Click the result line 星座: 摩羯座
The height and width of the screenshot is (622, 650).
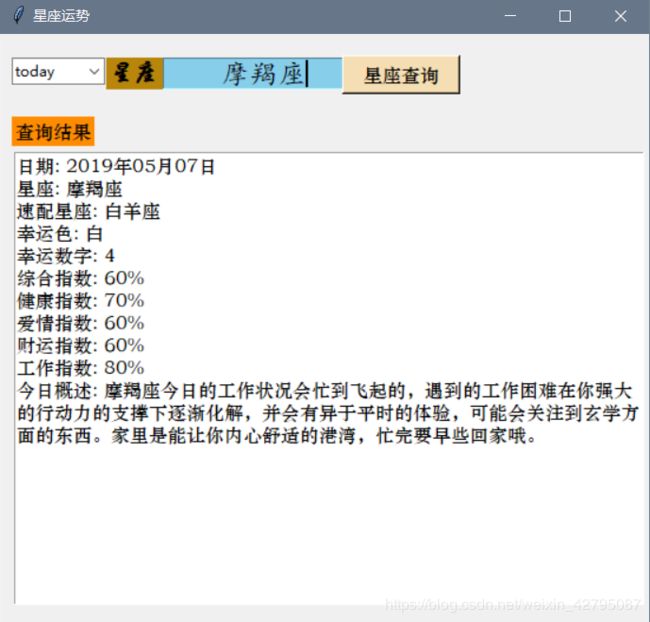(70, 190)
